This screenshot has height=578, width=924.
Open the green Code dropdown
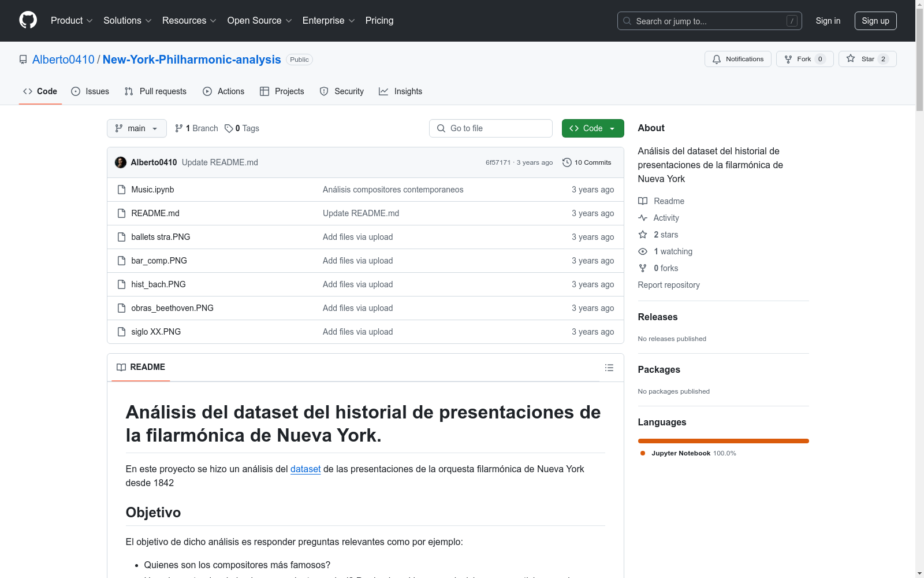[x=593, y=128]
